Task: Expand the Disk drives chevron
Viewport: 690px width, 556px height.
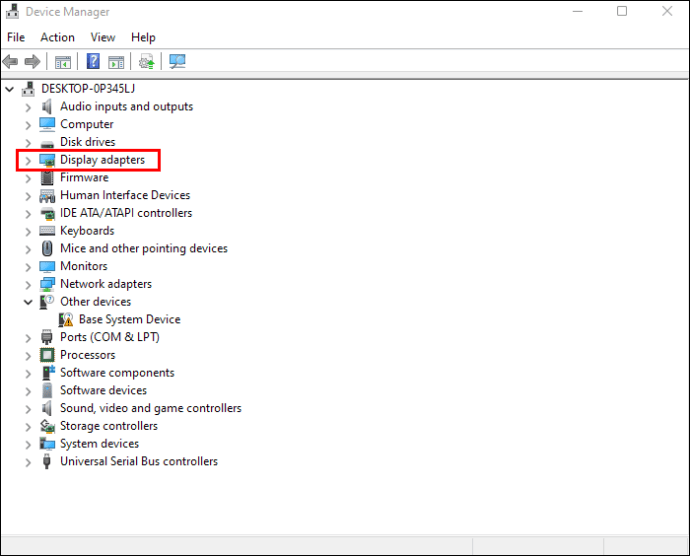Action: pyautogui.click(x=28, y=143)
